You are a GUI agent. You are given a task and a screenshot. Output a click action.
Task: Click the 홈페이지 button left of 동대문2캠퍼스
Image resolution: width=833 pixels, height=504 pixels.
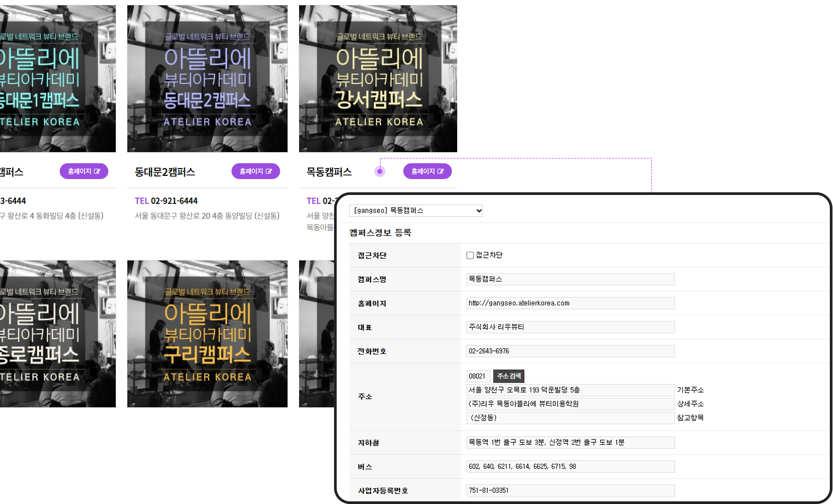click(x=84, y=171)
